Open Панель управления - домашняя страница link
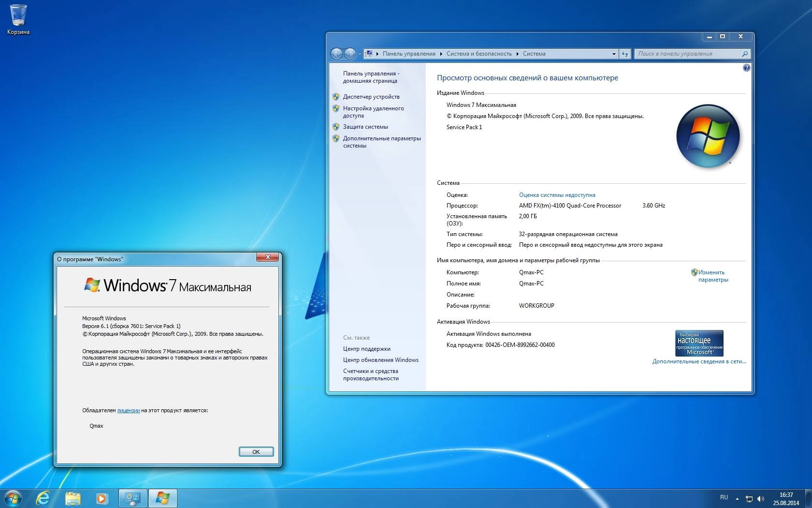This screenshot has width=812, height=508. click(371, 77)
